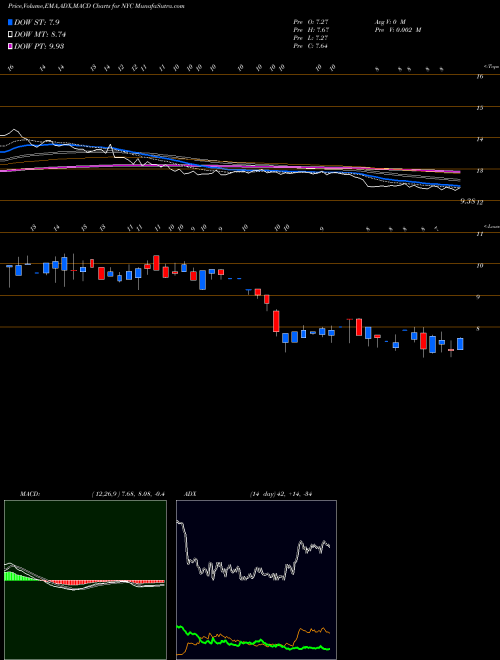Click the '9.38' value label beside the EMA lines

click(468, 202)
